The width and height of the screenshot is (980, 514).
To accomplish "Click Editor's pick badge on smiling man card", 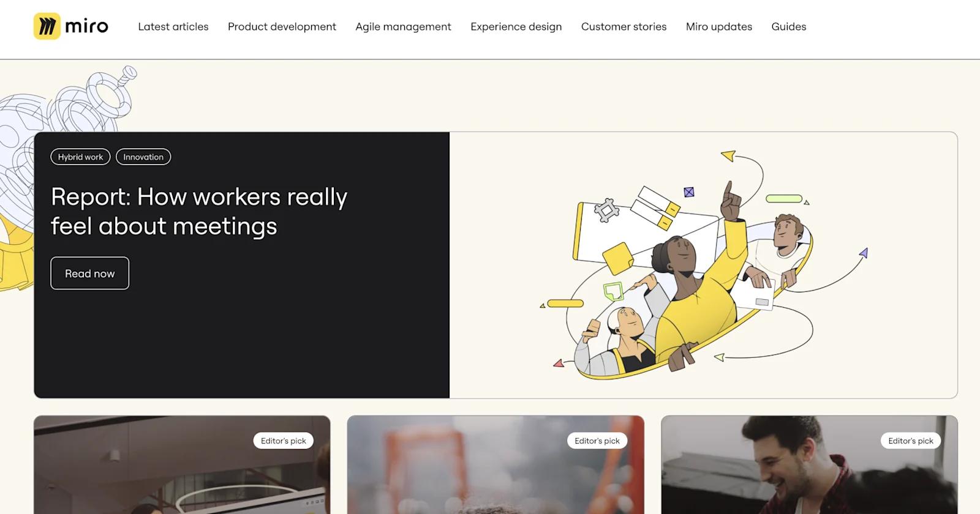I will pos(910,441).
